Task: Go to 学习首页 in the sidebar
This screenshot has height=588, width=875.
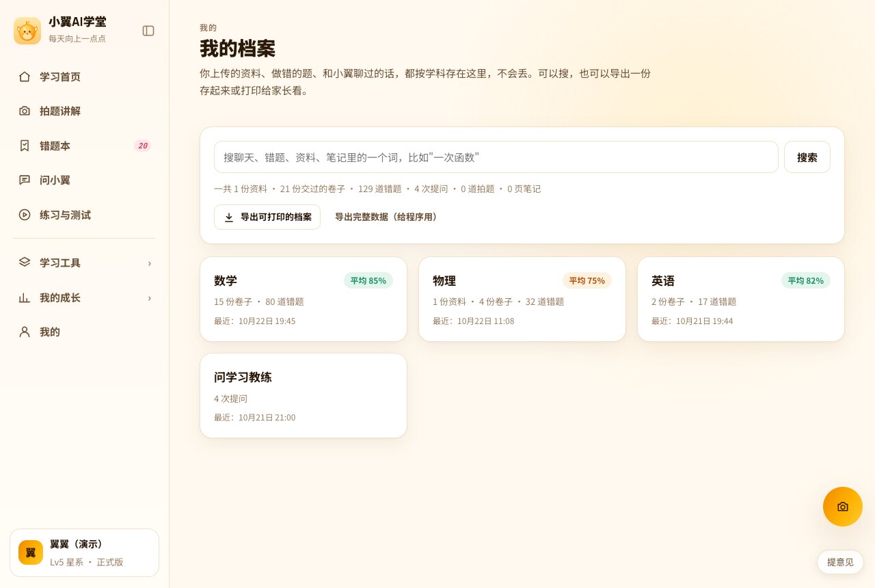Action: (85, 77)
